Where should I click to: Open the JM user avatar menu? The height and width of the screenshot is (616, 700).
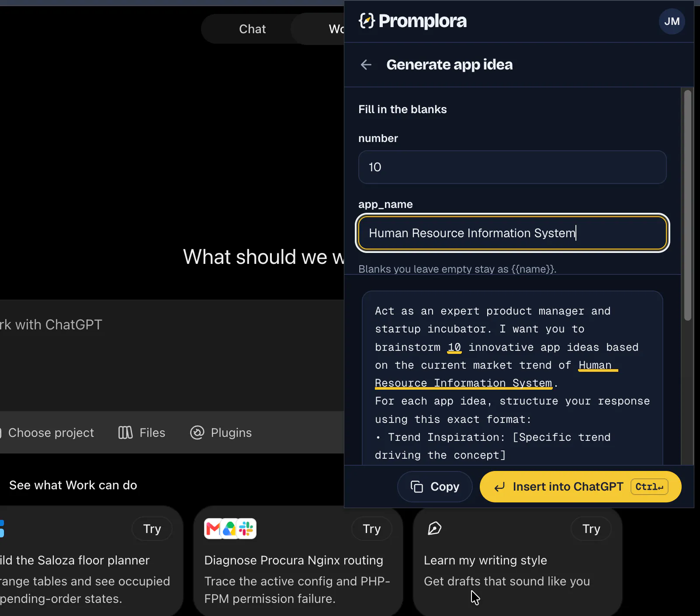[x=672, y=21]
